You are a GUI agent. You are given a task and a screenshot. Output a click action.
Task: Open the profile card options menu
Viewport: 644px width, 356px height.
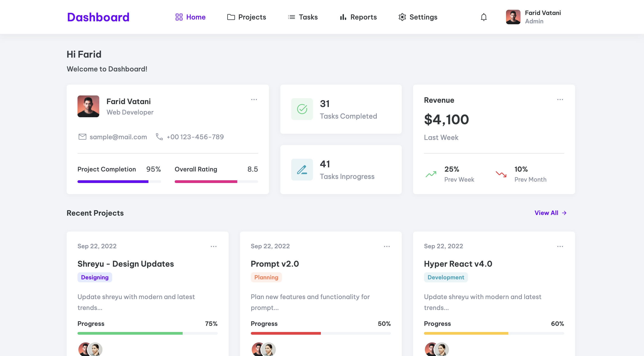(x=254, y=99)
